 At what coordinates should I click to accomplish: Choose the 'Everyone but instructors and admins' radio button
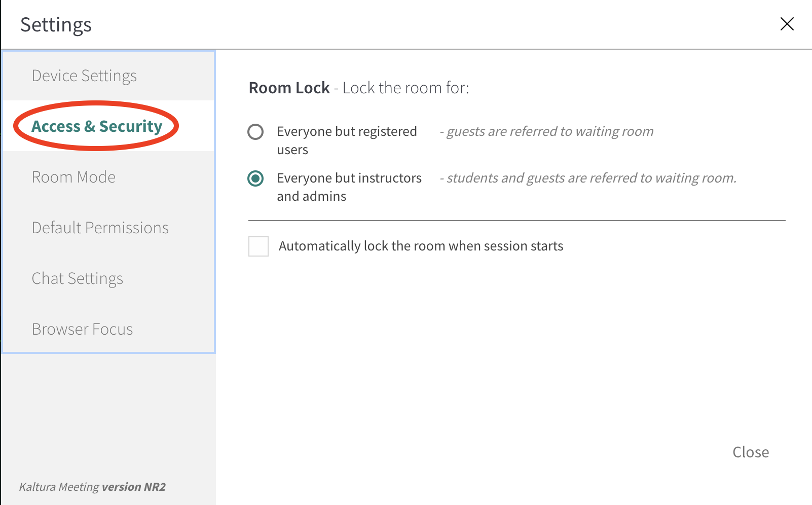pyautogui.click(x=255, y=178)
